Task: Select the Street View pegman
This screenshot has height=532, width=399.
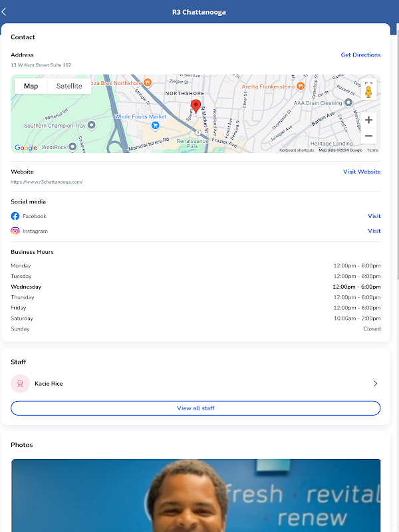Action: pyautogui.click(x=368, y=92)
